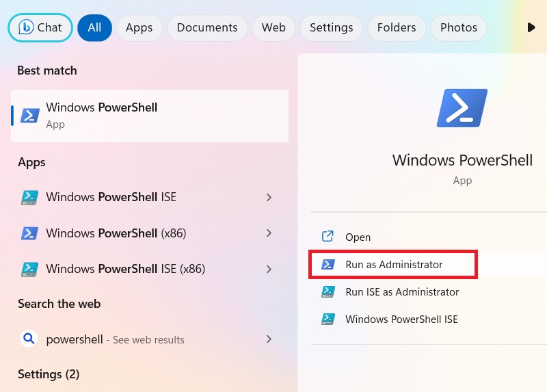Click the Windows PowerShell title in details pane
547x392 pixels.
pos(462,160)
